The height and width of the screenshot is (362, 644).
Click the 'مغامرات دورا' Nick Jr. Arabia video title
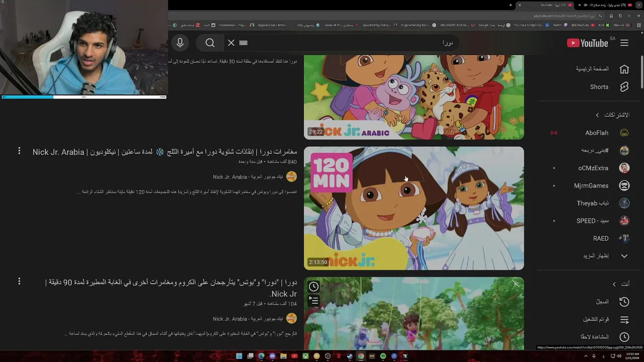165,152
